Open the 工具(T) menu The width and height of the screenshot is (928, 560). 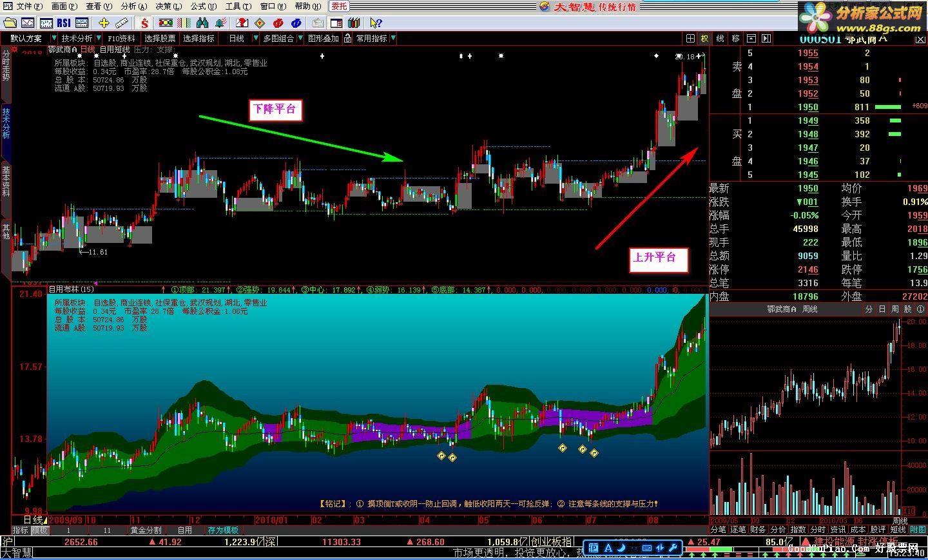238,6
